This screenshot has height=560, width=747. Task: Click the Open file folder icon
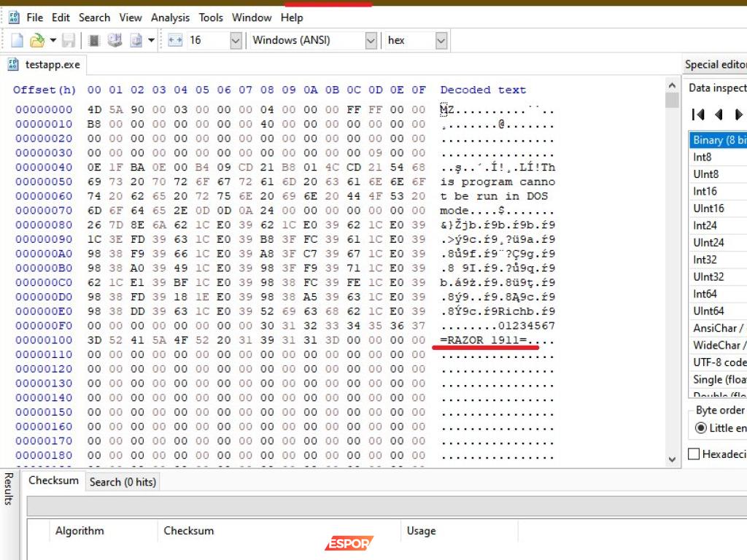pyautogui.click(x=36, y=40)
